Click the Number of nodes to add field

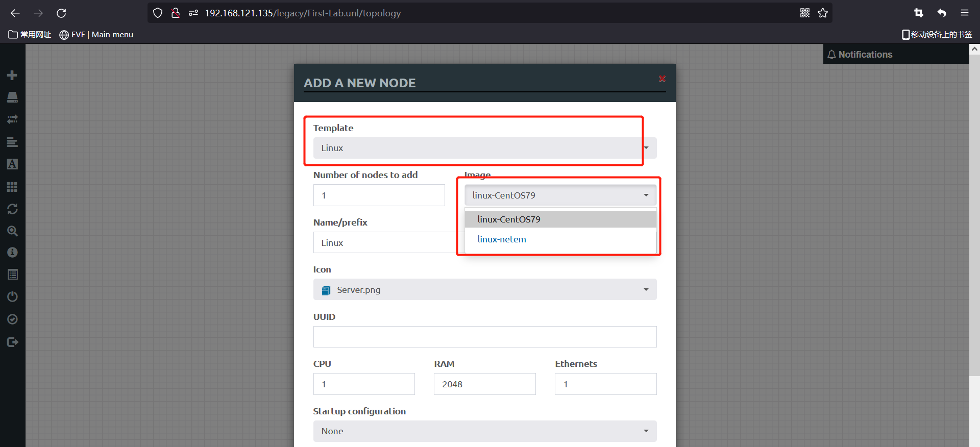click(379, 195)
